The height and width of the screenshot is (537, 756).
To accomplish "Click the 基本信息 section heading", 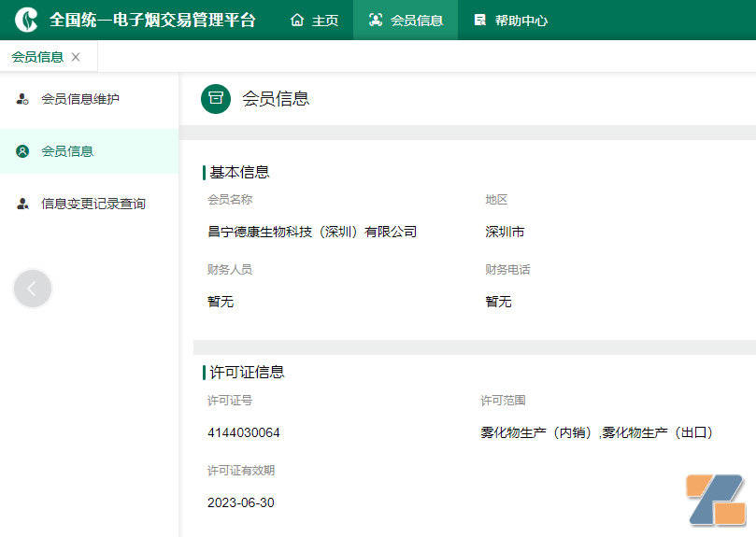I will pos(239,172).
